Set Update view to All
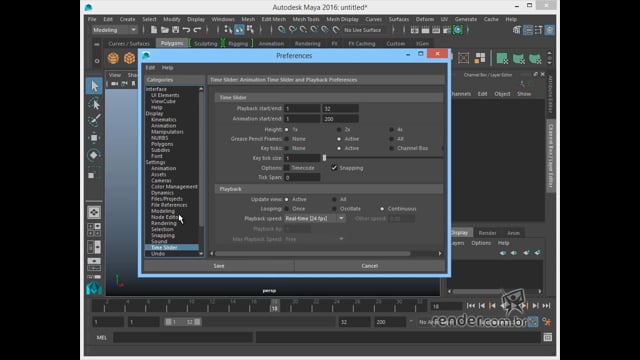The image size is (640, 360). tap(334, 199)
